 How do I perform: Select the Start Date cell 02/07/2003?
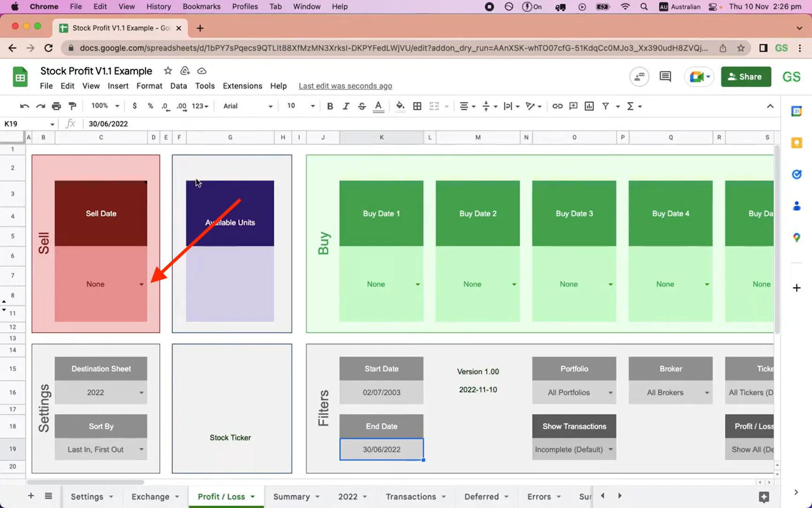click(381, 393)
